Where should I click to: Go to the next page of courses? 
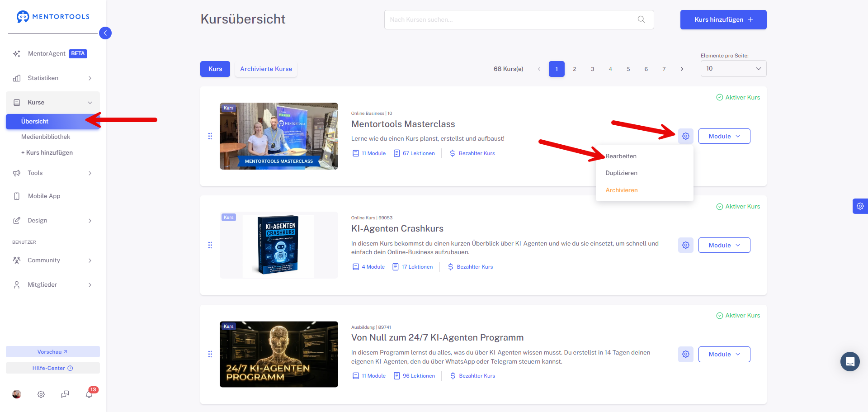[682, 69]
